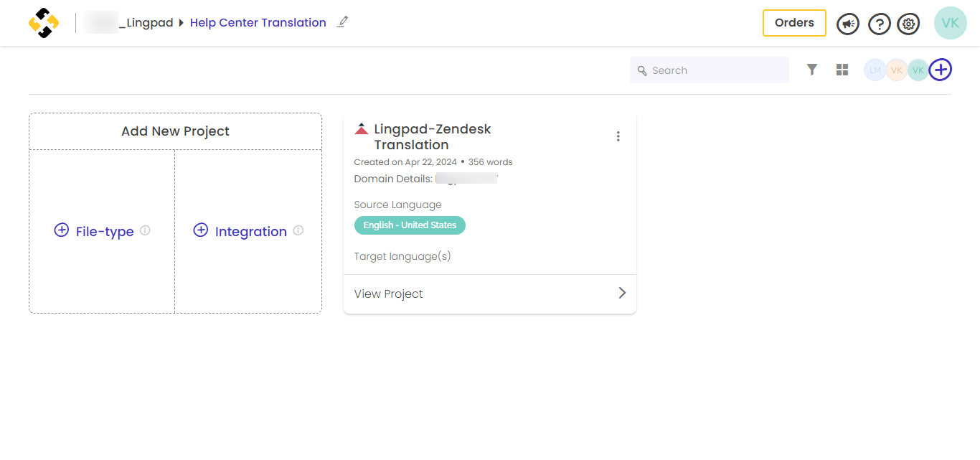Open the settings gear icon
The height and width of the screenshot is (460, 980).
(x=909, y=24)
